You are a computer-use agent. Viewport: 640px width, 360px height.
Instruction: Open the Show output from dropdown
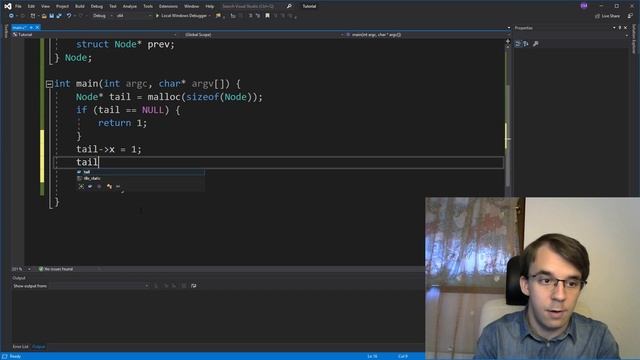click(99, 286)
